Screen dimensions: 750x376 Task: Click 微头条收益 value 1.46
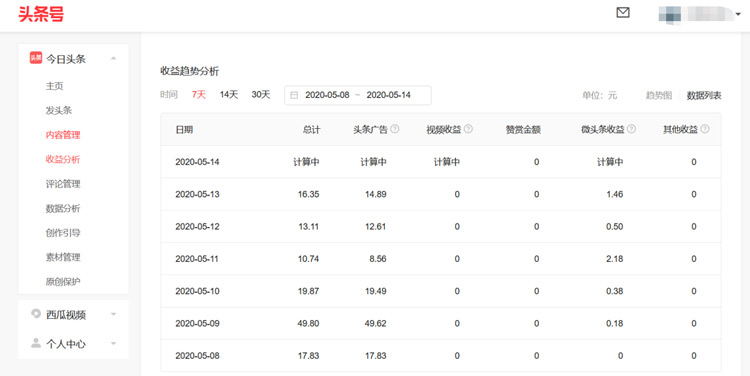pos(615,194)
